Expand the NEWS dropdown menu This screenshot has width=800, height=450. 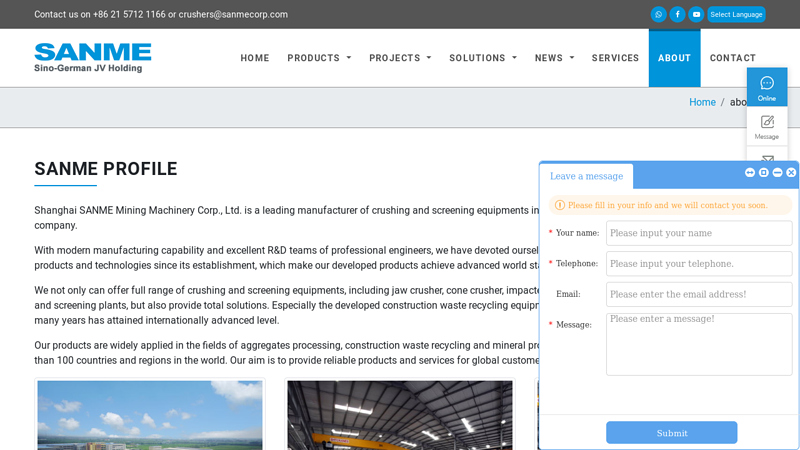click(555, 58)
